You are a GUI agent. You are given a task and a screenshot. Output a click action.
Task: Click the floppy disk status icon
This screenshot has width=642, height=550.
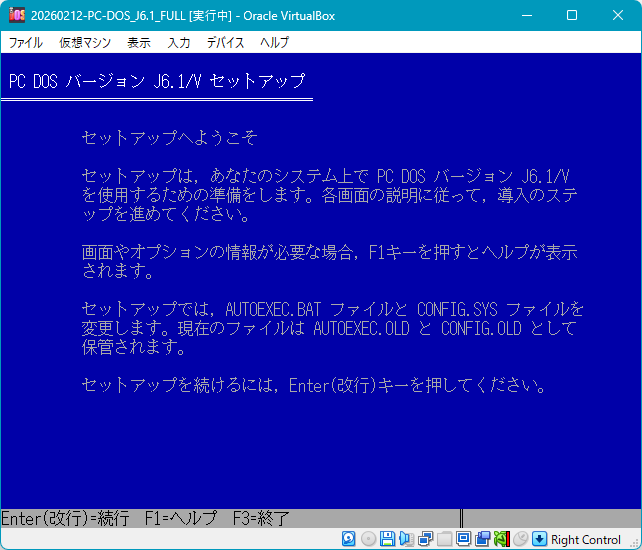[387, 539]
